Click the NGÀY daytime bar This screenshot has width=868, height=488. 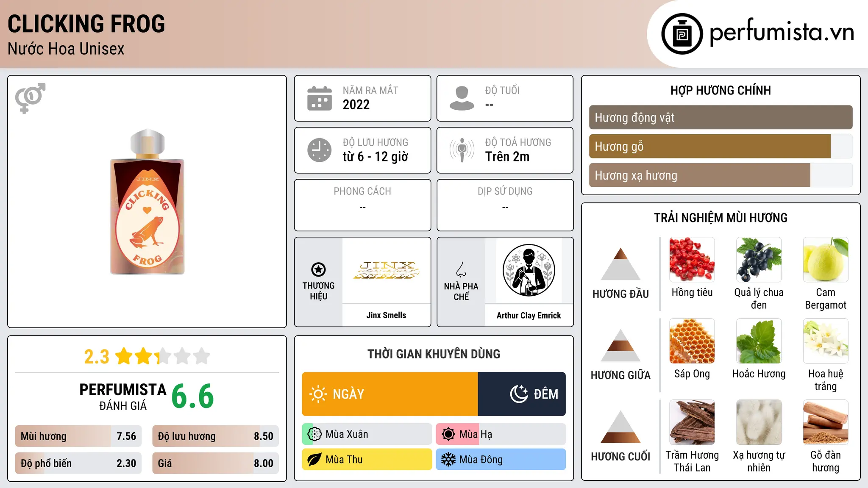[390, 394]
